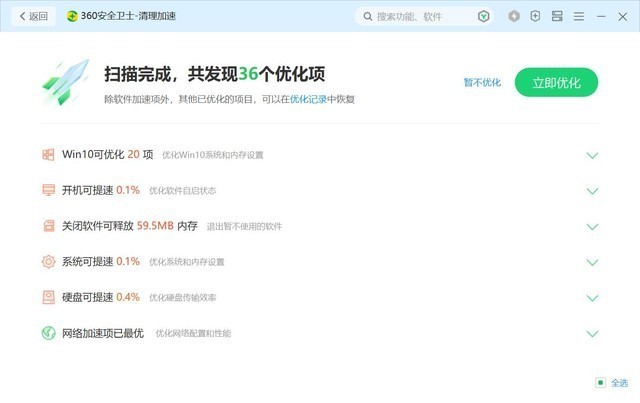This screenshot has height=403, width=640.
Task: Click the 优化硬盘传输效率 description
Action: 182,298
